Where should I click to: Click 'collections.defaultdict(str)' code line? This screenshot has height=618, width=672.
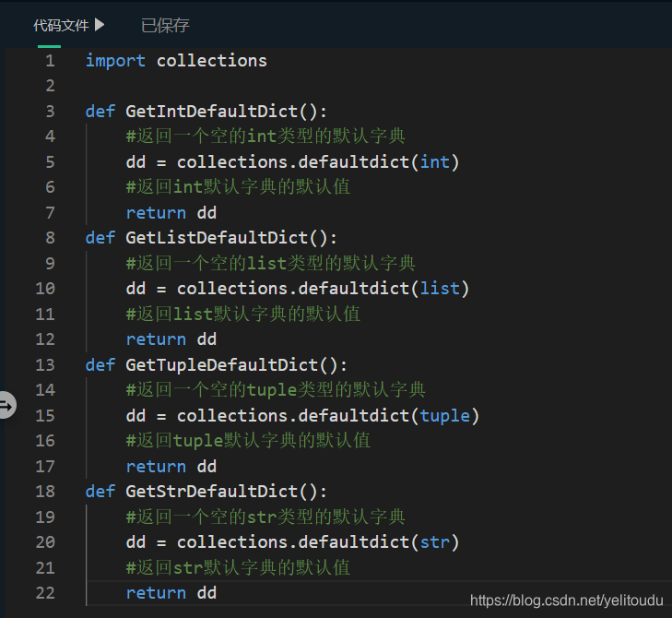click(293, 542)
